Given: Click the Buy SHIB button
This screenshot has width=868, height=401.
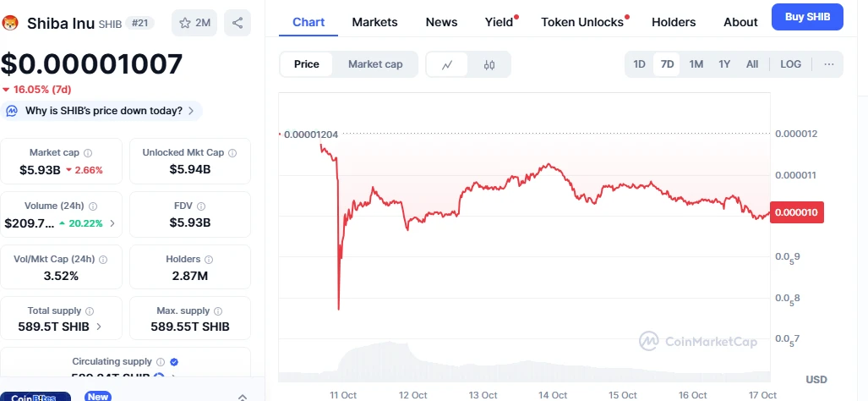Looking at the screenshot, I should tap(807, 17).
